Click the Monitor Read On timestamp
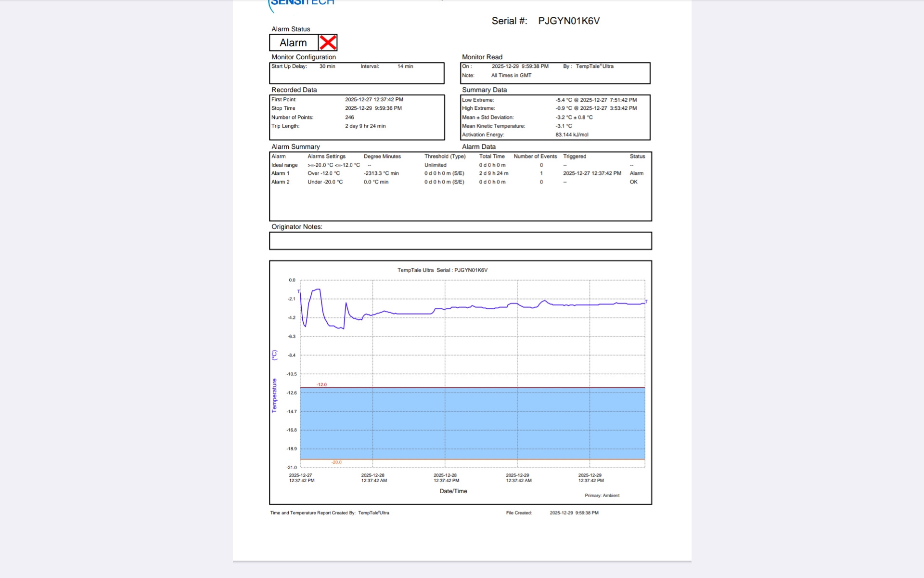Screen dimensions: 924x578 (520, 66)
